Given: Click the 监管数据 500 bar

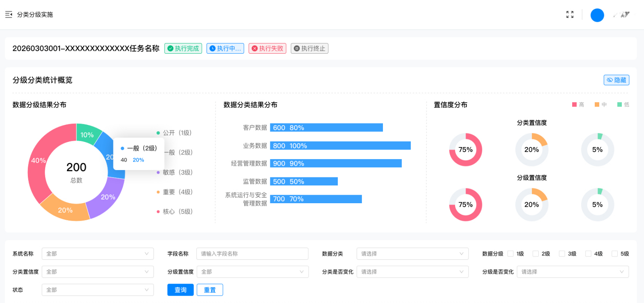Looking at the screenshot, I should (x=304, y=181).
